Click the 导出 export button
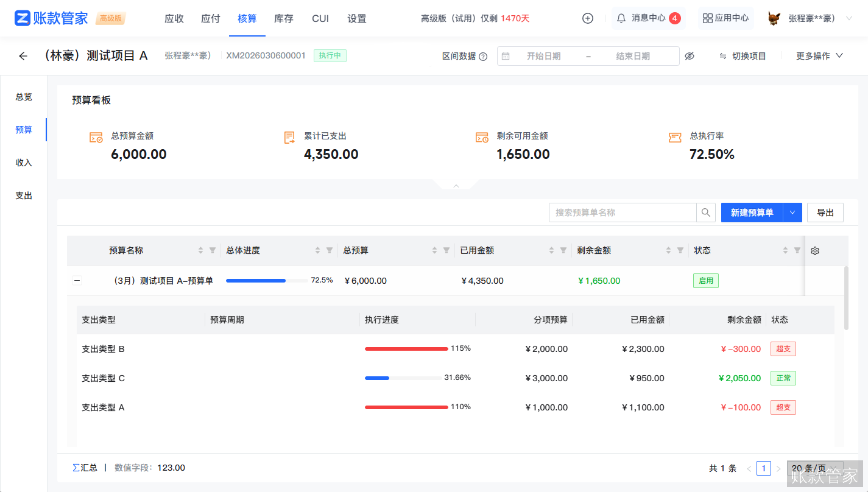 point(825,213)
